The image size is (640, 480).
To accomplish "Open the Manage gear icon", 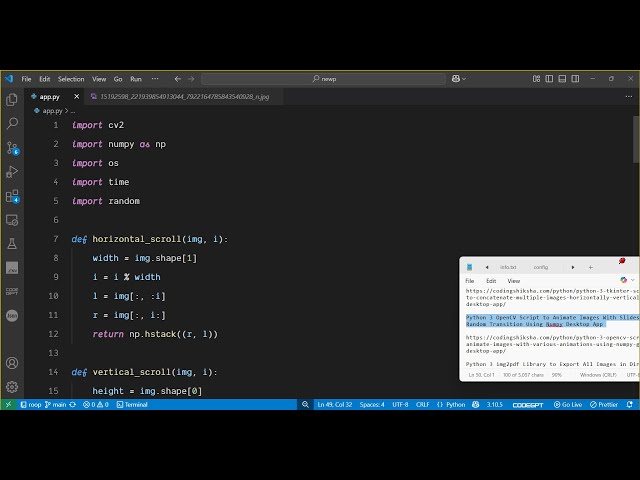I will coord(12,387).
